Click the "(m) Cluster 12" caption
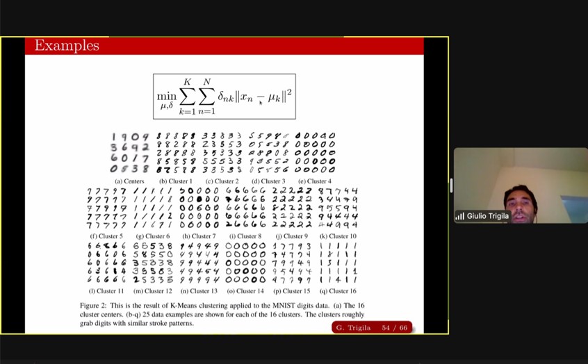Image resolution: width=588 pixels, height=364 pixels. [153, 291]
